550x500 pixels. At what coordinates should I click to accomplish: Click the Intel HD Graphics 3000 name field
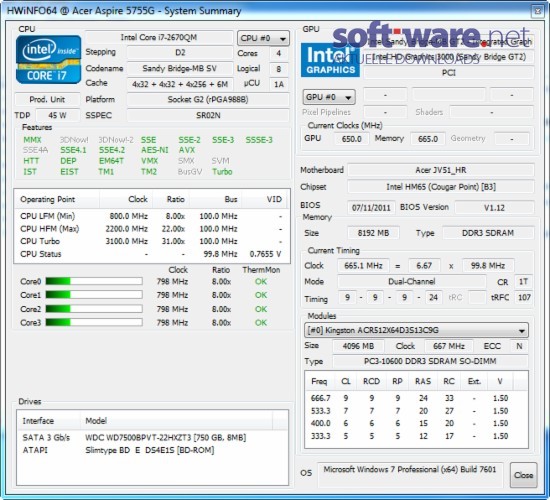[449, 57]
